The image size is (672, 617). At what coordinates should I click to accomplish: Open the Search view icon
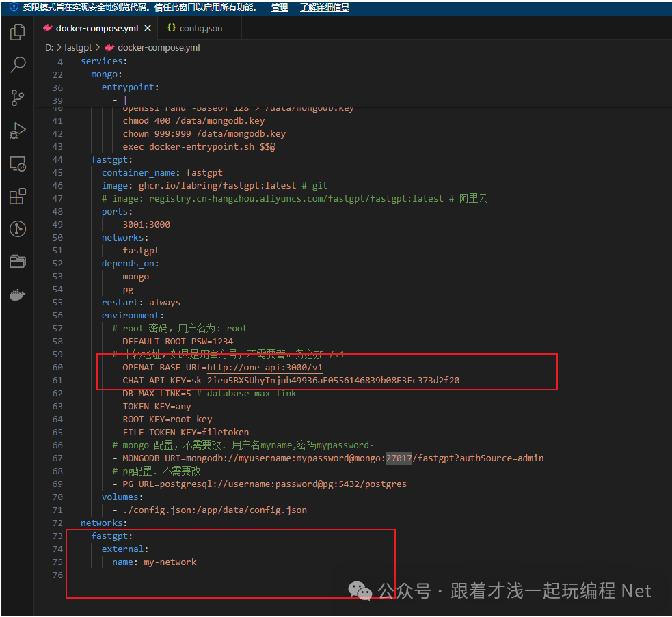[18, 65]
